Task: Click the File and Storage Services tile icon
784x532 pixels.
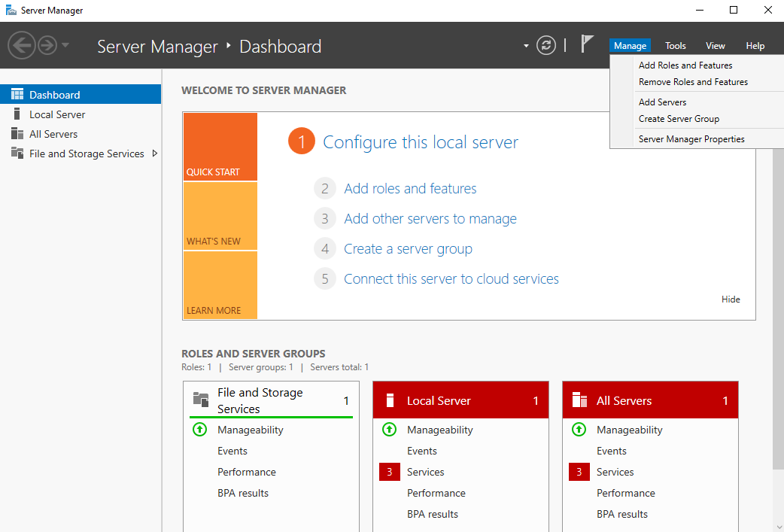Action: pos(201,400)
